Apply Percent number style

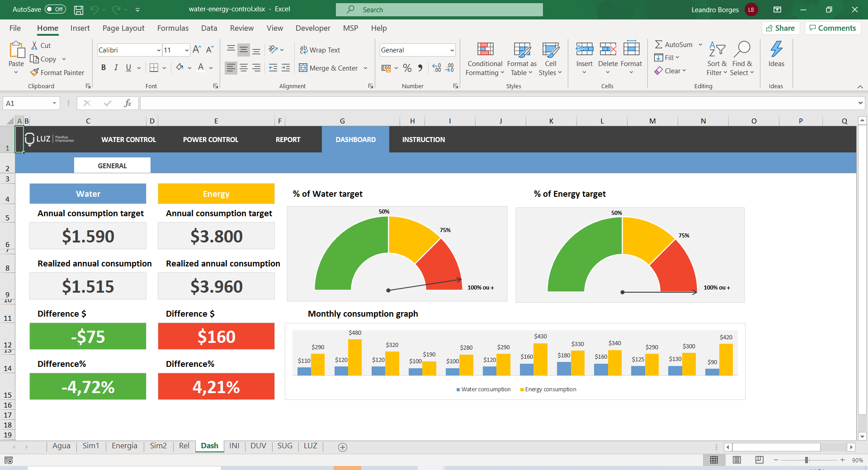point(407,68)
